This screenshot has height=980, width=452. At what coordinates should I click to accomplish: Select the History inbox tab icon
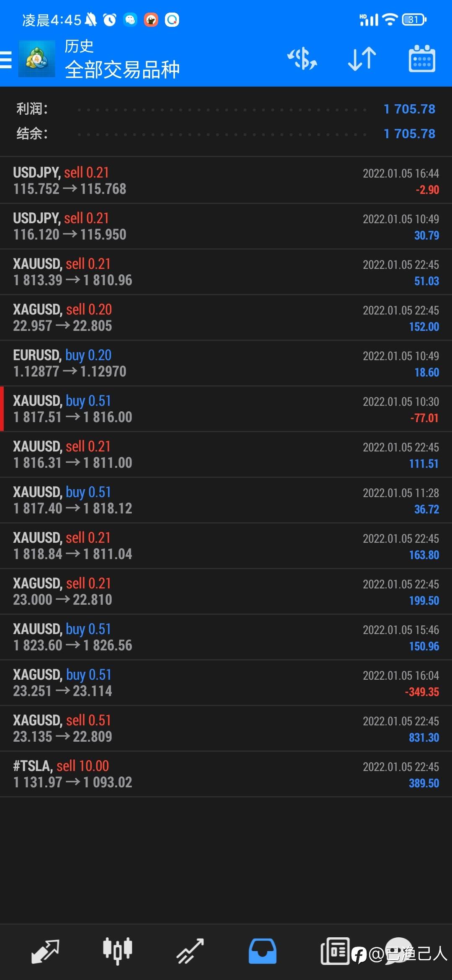pyautogui.click(x=262, y=952)
